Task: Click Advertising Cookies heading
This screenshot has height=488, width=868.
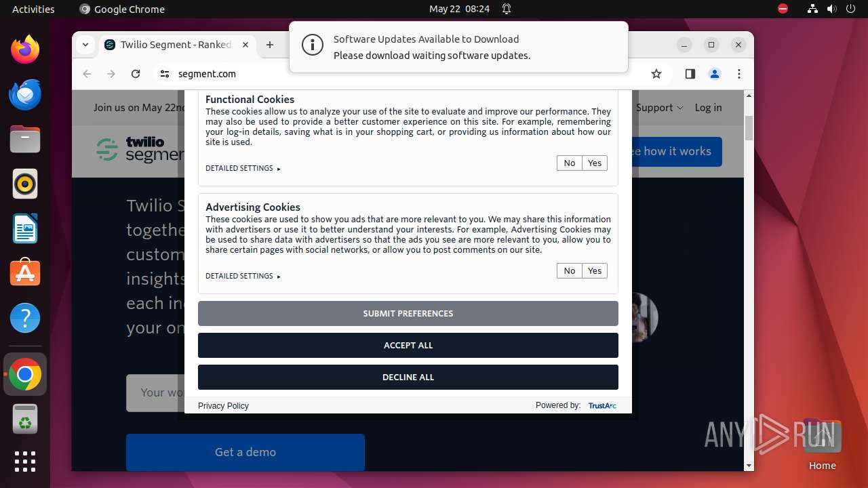Action: point(253,207)
